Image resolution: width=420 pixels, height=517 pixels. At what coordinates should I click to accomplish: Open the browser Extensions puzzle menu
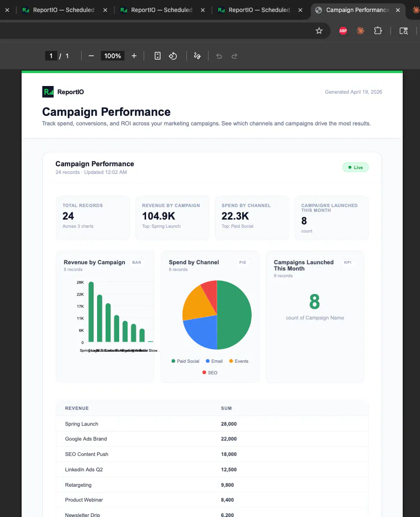[378, 31]
